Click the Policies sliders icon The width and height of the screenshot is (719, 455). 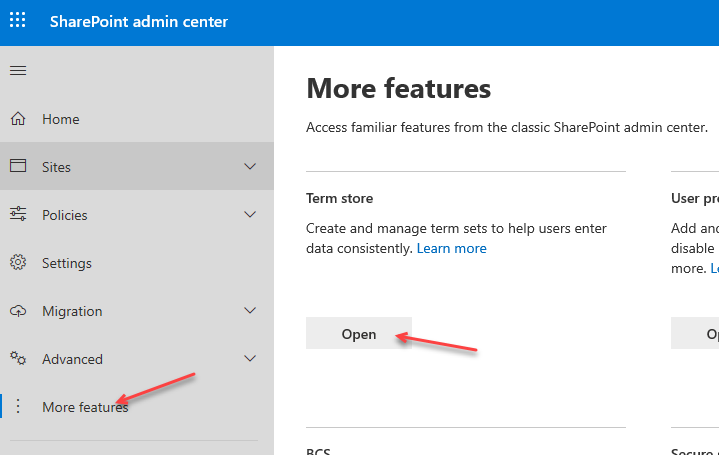18,215
